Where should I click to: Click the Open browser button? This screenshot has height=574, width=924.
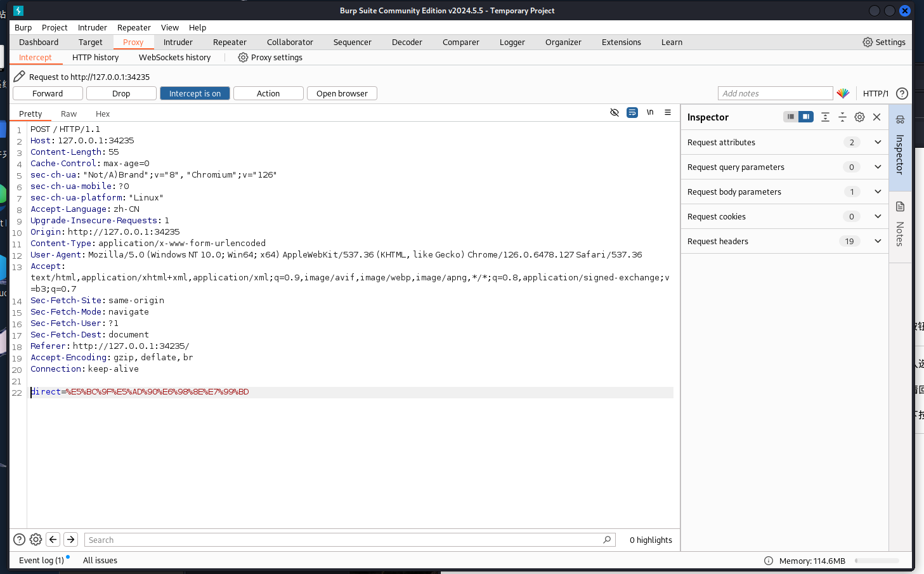click(x=342, y=93)
